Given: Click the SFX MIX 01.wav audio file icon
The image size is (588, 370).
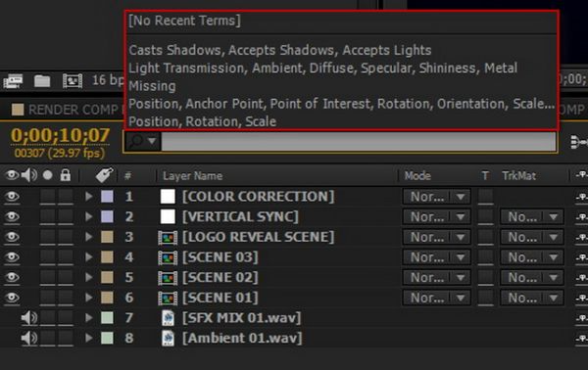Looking at the screenshot, I should [x=168, y=318].
